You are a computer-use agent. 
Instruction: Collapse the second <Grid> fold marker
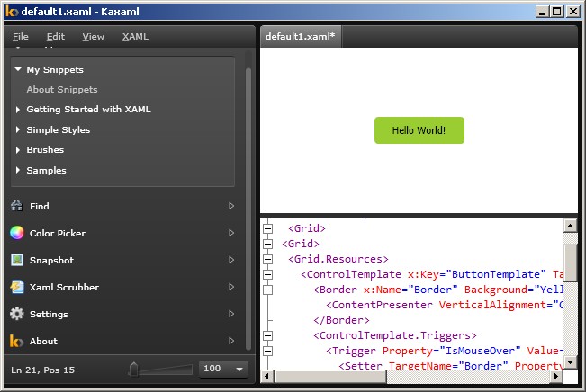pyautogui.click(x=267, y=244)
